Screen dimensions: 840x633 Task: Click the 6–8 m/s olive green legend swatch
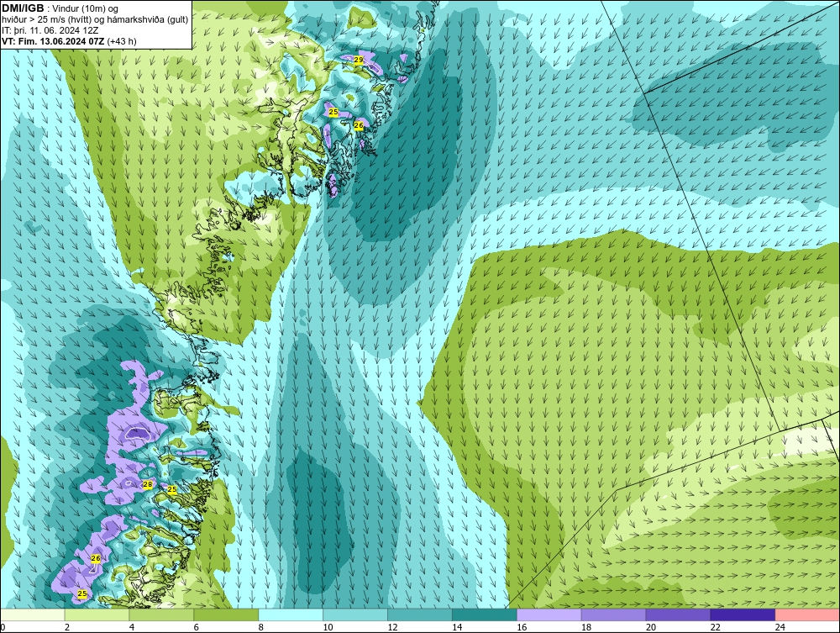point(226,615)
